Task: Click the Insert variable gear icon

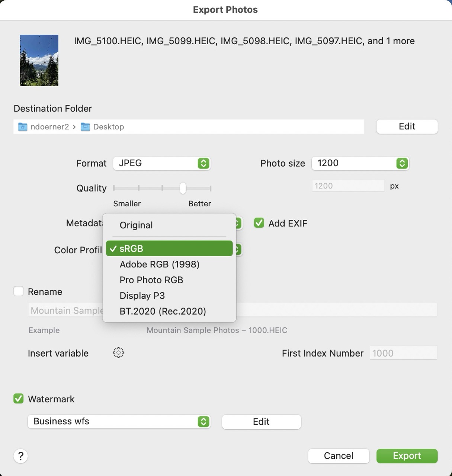Action: click(118, 353)
